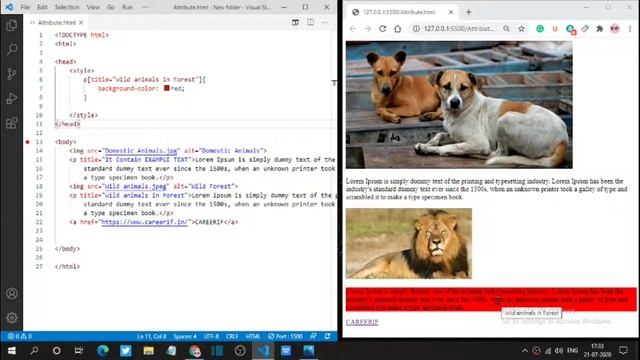This screenshot has width=640, height=360.
Task: Reload the browser page
Action: 382,29
